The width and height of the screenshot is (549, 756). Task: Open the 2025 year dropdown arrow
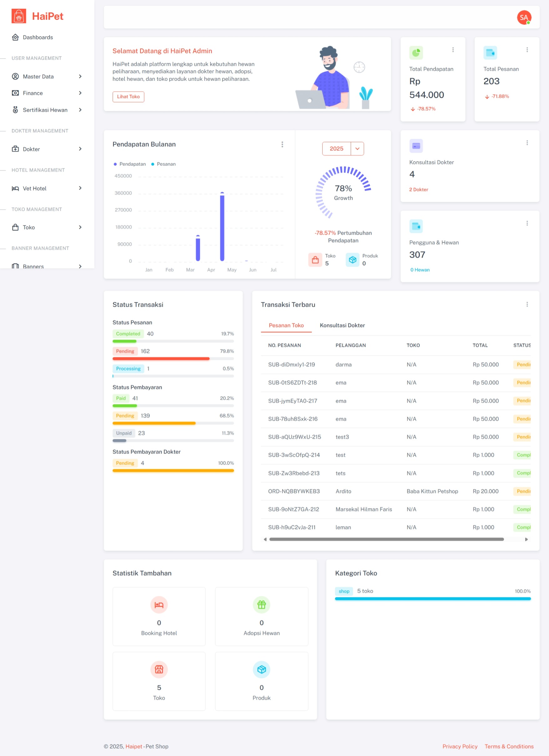357,149
